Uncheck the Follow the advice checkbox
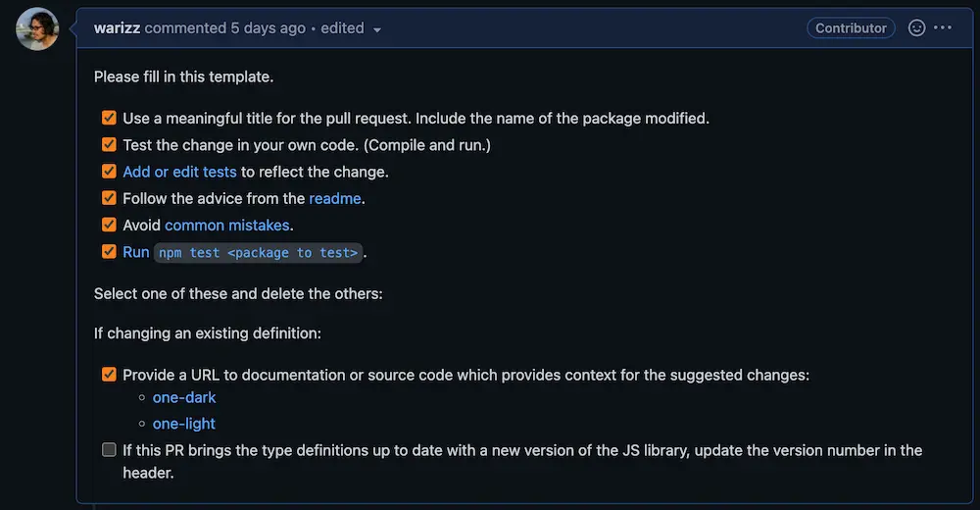This screenshot has height=510, width=980. 109,198
